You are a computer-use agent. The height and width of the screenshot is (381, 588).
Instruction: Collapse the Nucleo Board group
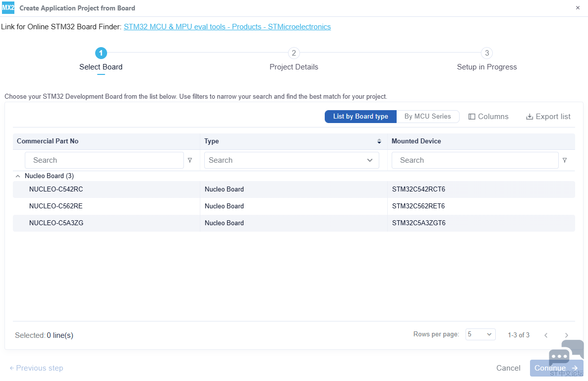[x=18, y=176]
